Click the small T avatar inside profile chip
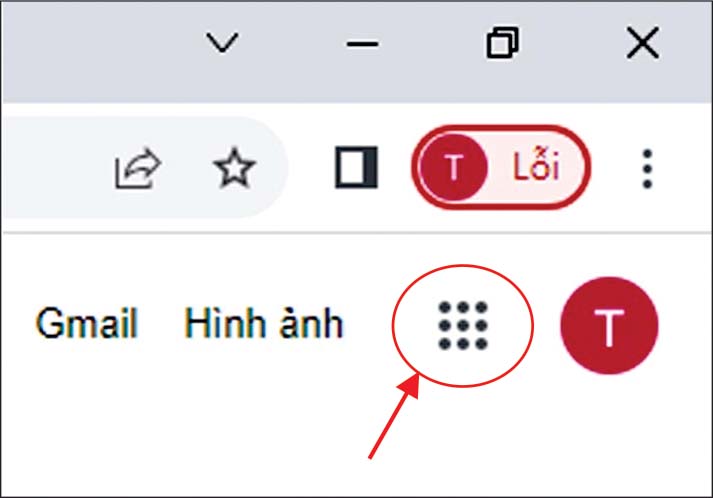The image size is (713, 498). [453, 167]
